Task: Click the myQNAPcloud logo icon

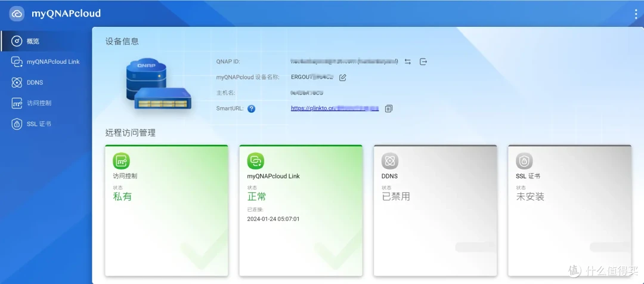Action: coord(17,14)
